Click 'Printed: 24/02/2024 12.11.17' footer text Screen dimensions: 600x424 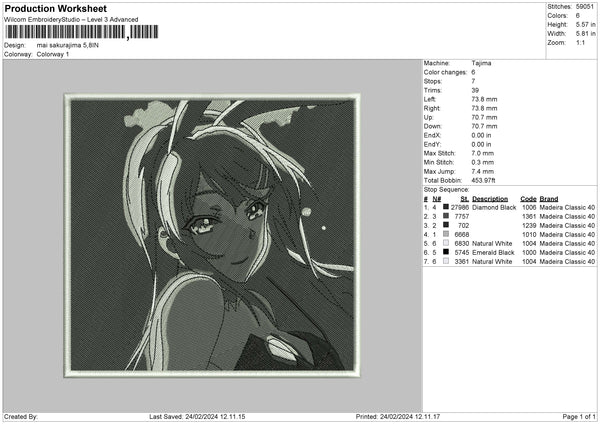[x=398, y=416]
